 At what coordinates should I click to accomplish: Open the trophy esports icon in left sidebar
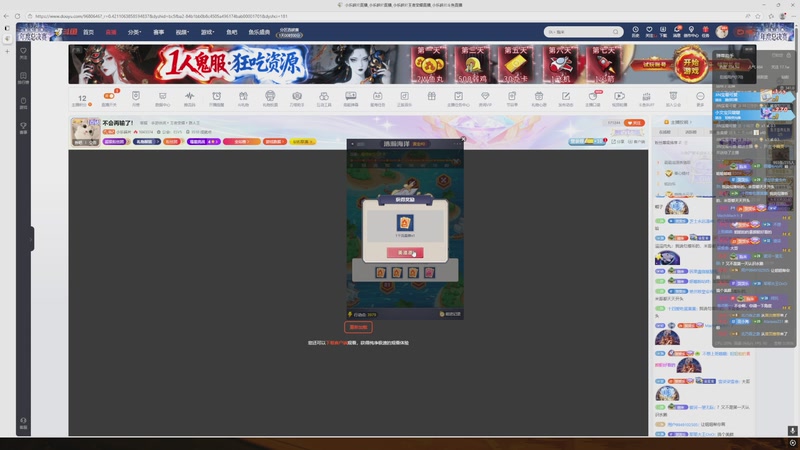tap(23, 128)
